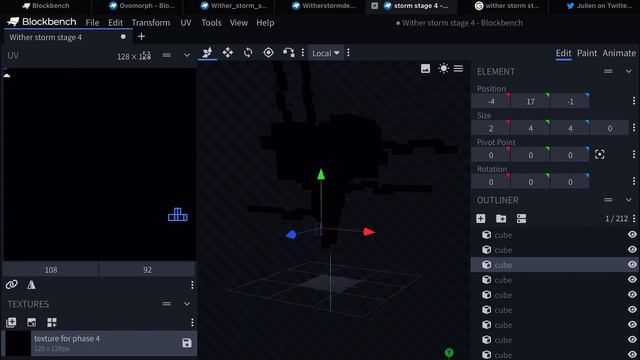640x360 pixels.
Task: Click the tiled texture grid icon
Action: click(x=52, y=322)
